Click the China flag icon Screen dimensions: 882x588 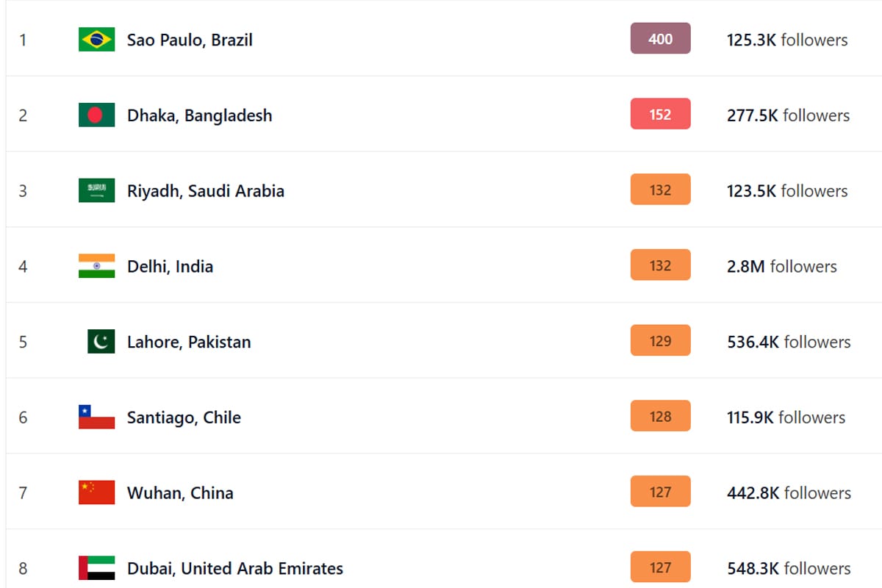pyautogui.click(x=96, y=492)
